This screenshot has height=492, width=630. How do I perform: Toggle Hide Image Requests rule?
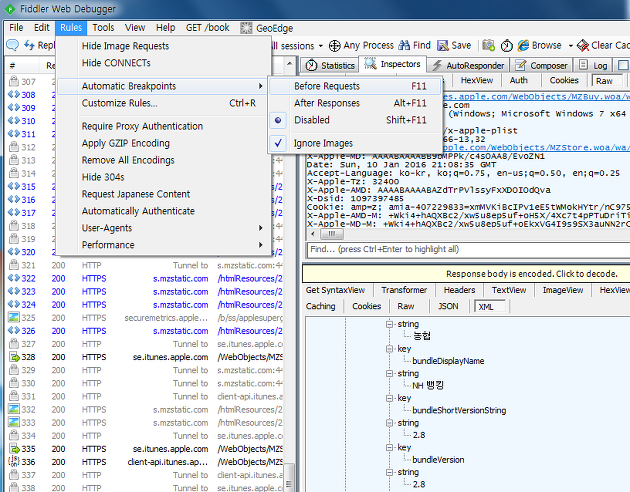click(164, 46)
